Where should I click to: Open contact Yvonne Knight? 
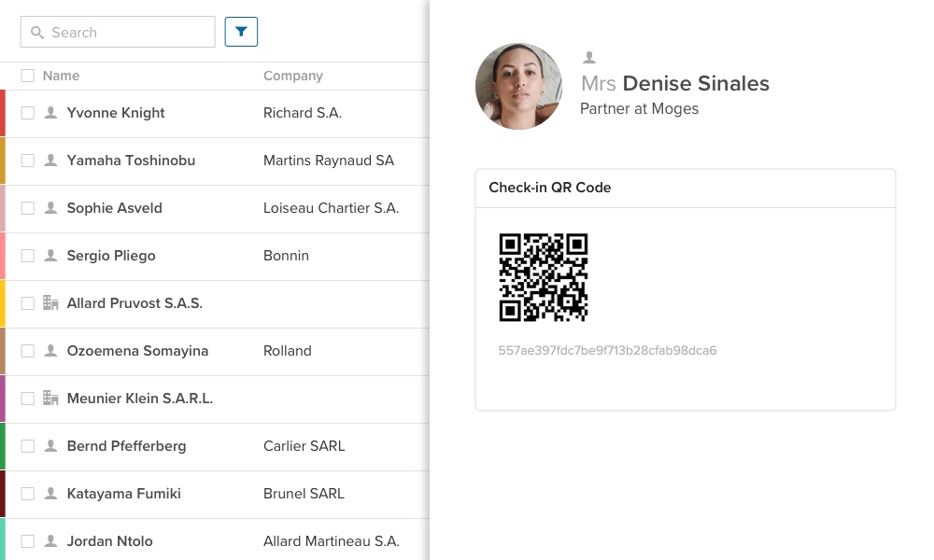116,113
